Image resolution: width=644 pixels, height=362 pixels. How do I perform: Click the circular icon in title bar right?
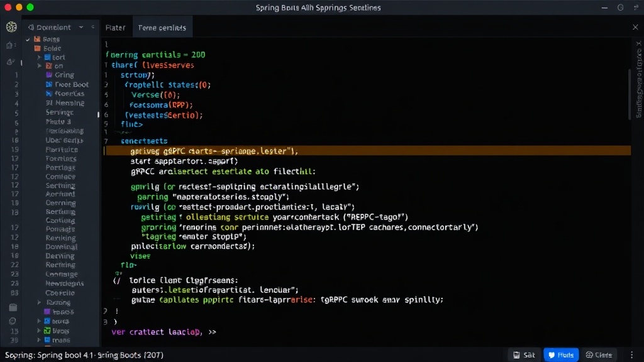pyautogui.click(x=621, y=8)
